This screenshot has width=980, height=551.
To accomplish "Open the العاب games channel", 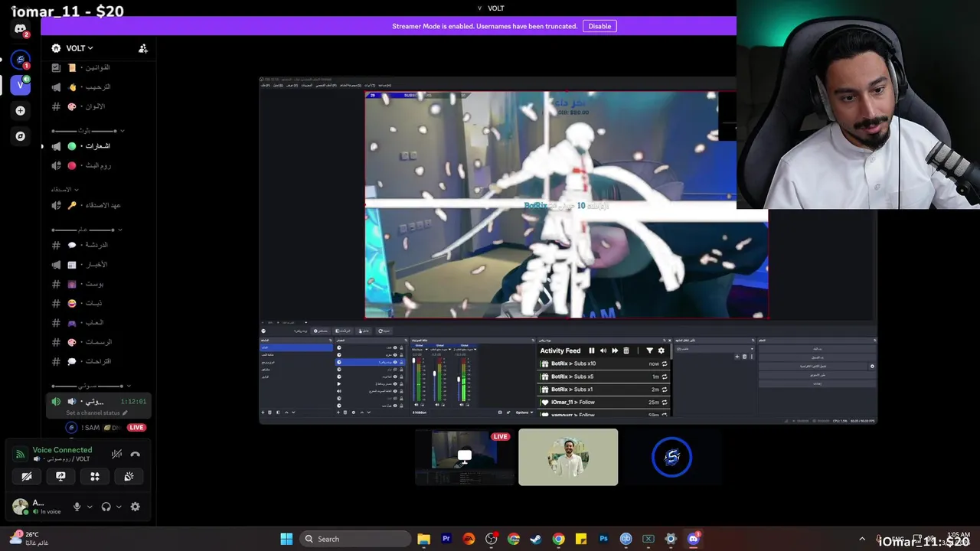I will coord(98,323).
